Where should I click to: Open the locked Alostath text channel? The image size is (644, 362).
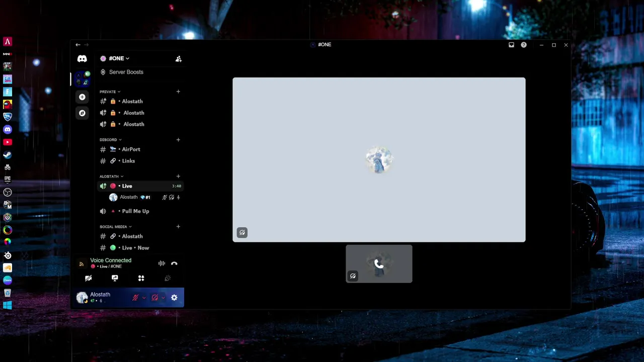point(140,102)
